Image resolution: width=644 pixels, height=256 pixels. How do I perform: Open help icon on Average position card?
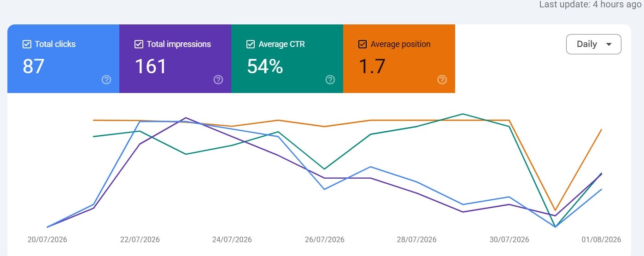click(x=442, y=80)
